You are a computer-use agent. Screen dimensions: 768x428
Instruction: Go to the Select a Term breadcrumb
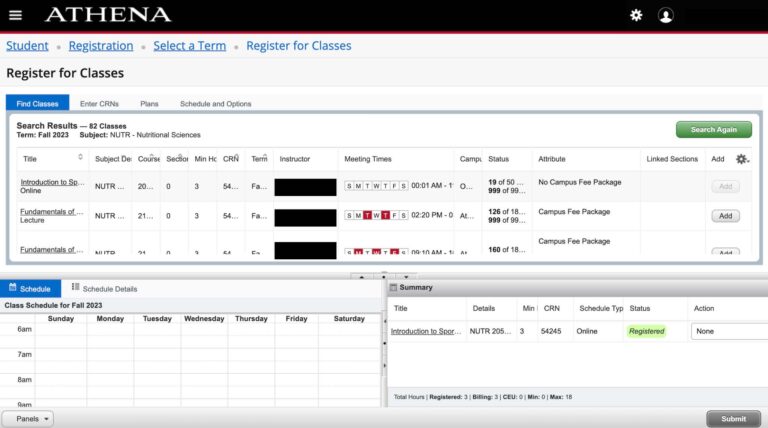(x=190, y=46)
